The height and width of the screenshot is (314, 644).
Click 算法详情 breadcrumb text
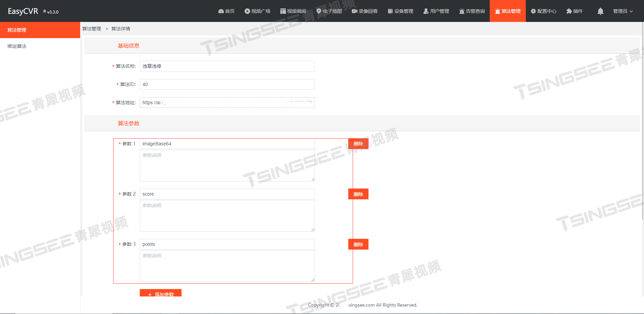[x=121, y=29]
